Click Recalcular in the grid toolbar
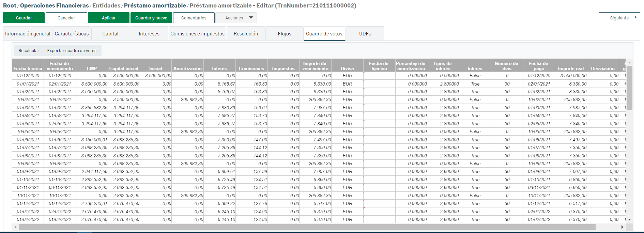644x233 pixels. pos(29,51)
